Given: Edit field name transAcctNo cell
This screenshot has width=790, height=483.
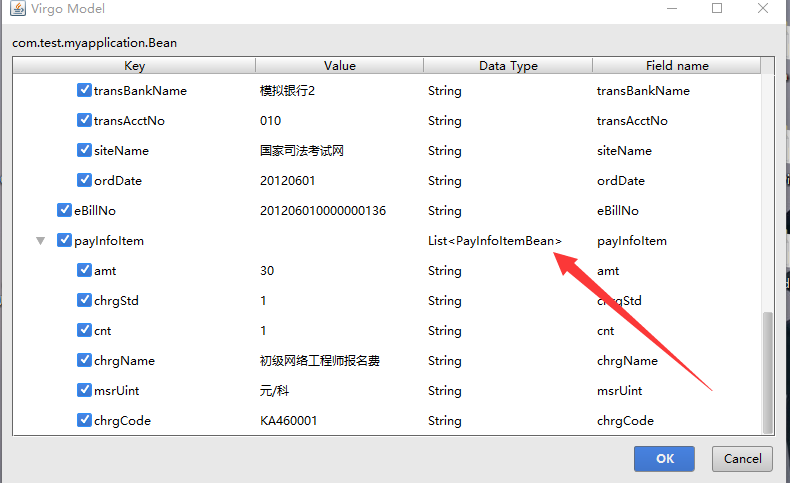Looking at the screenshot, I should pos(632,121).
